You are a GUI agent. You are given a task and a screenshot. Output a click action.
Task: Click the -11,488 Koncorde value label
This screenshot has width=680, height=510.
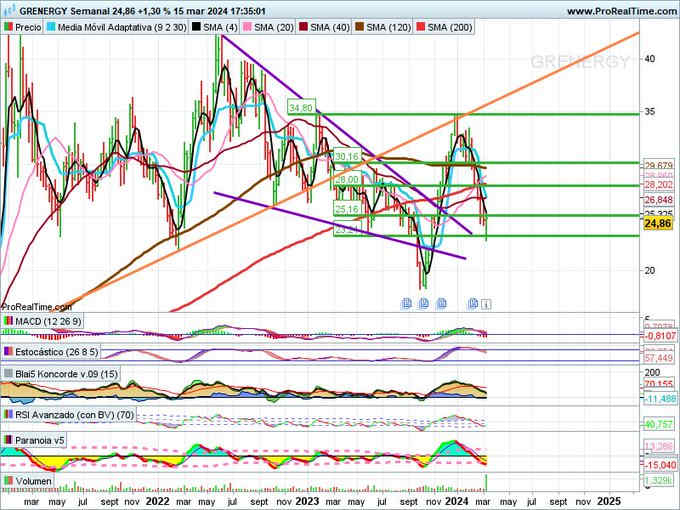coord(660,399)
